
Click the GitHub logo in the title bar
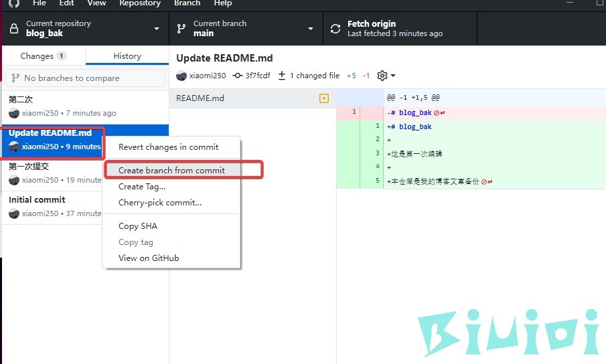(x=14, y=3)
